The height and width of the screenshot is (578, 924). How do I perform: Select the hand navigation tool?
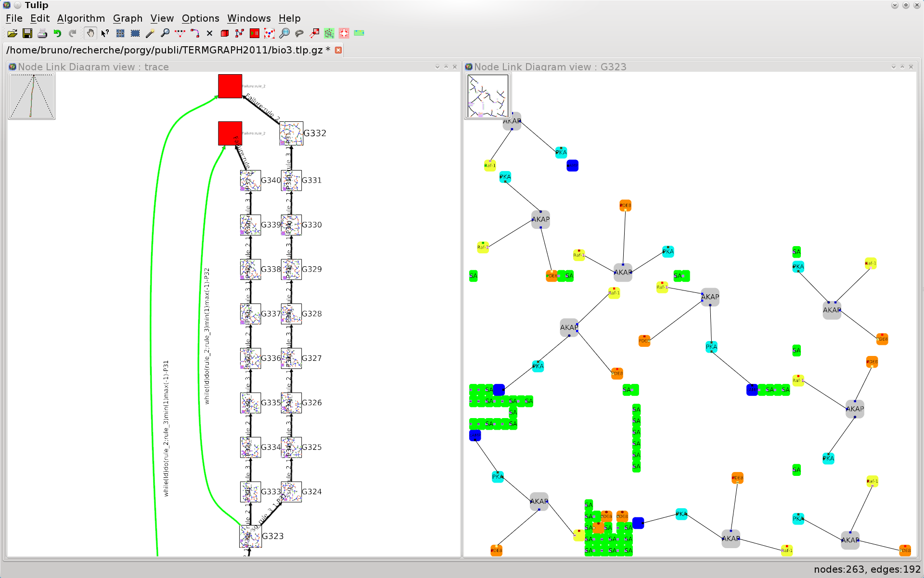click(90, 33)
